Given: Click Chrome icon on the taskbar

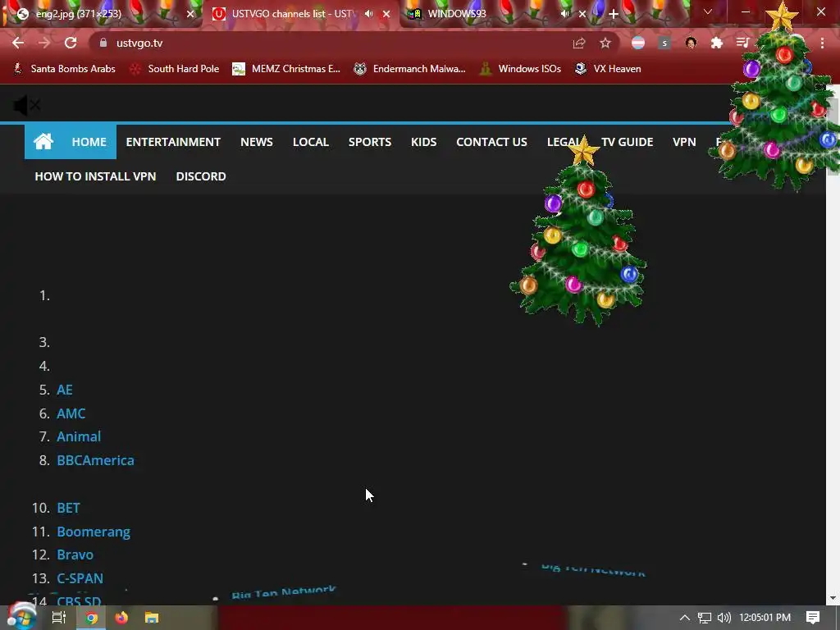Looking at the screenshot, I should click(x=92, y=618).
